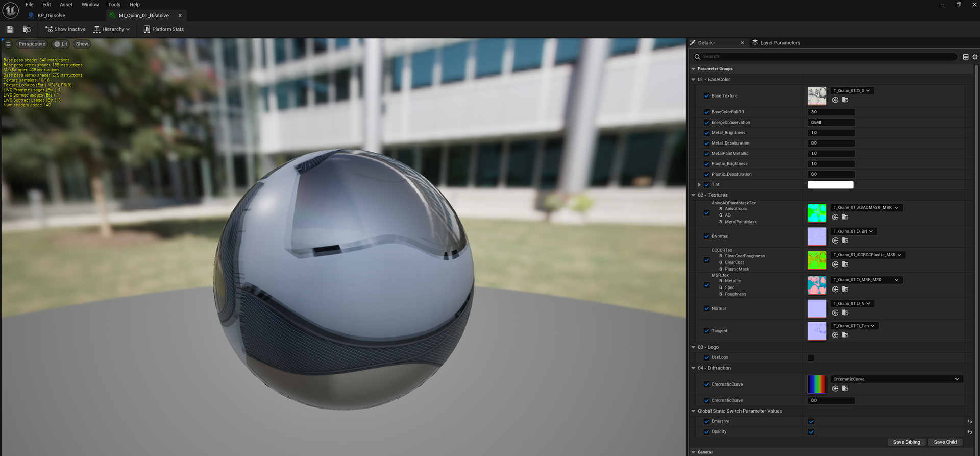Browse to MSR_tex texture asset
This screenshot has height=456, width=980.
(845, 290)
